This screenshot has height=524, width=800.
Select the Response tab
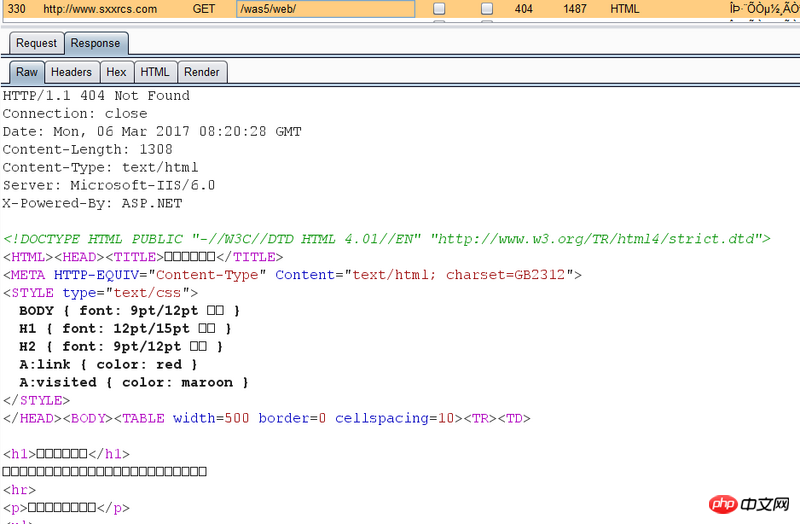point(96,43)
